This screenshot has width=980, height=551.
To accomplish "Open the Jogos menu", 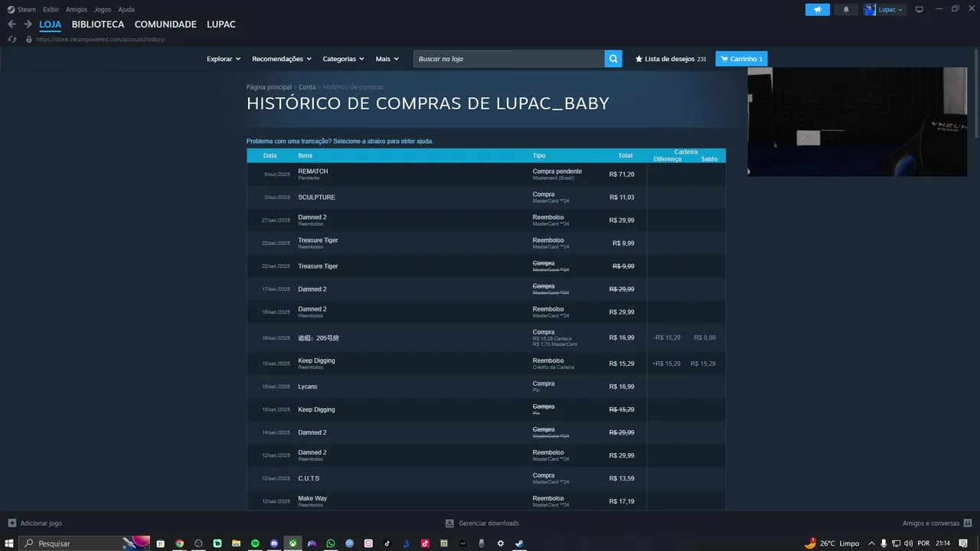I will pyautogui.click(x=103, y=9).
